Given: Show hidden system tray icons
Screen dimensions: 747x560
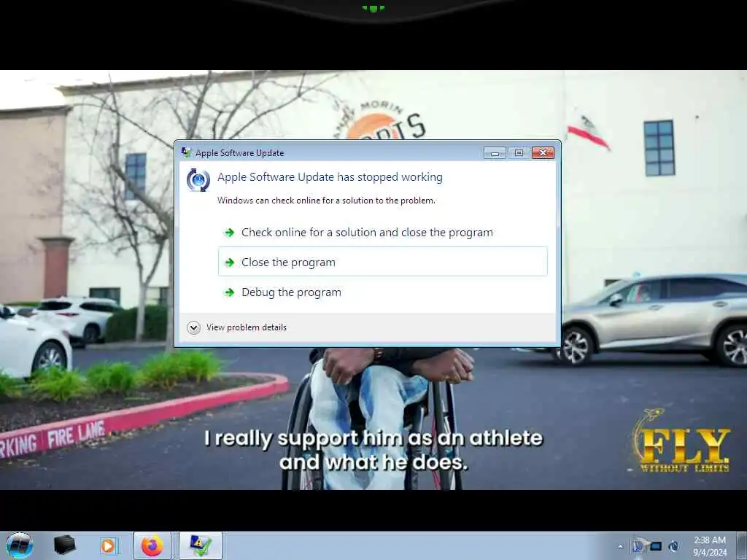Looking at the screenshot, I should (620, 546).
